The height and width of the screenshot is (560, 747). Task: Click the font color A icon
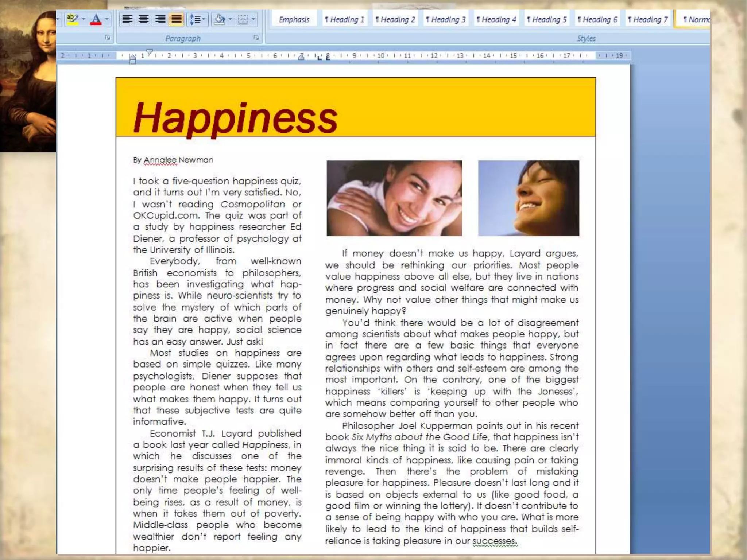(96, 19)
